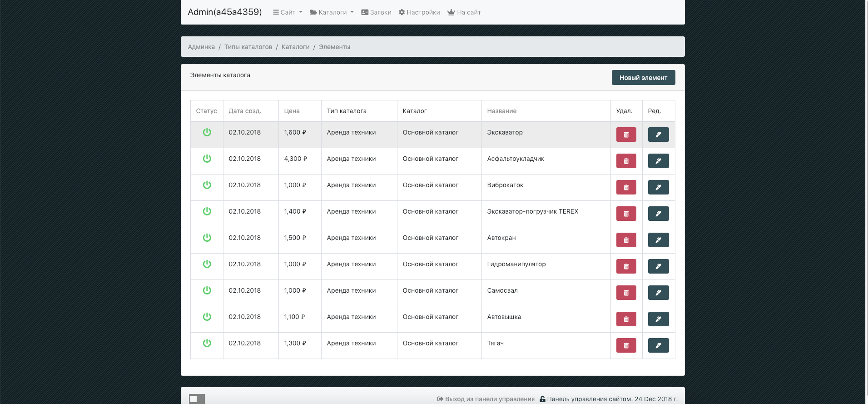
Task: Remove the Автовышка item via trash icon
Action: coord(626,319)
